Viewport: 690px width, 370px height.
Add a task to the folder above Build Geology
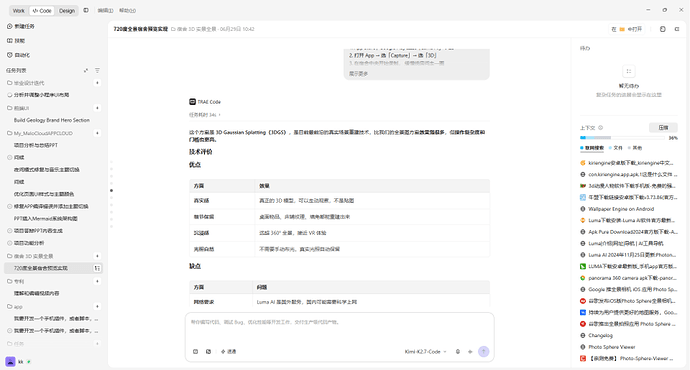tap(97, 108)
